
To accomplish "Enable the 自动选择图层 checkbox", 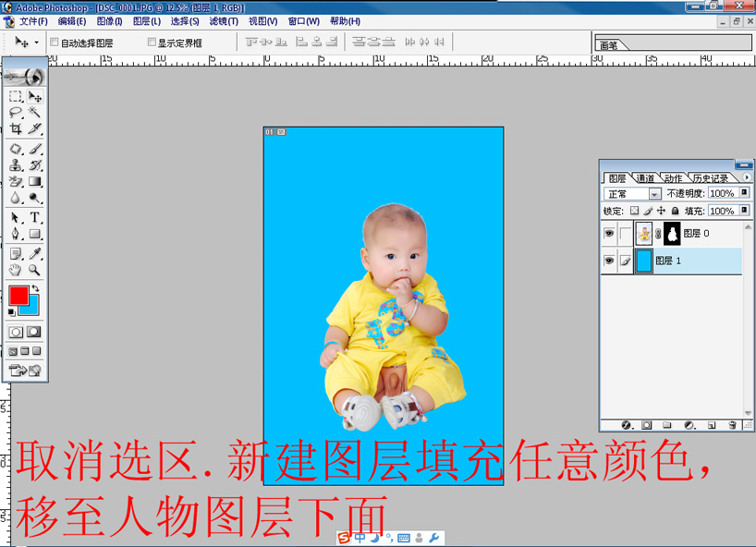I will pyautogui.click(x=55, y=41).
